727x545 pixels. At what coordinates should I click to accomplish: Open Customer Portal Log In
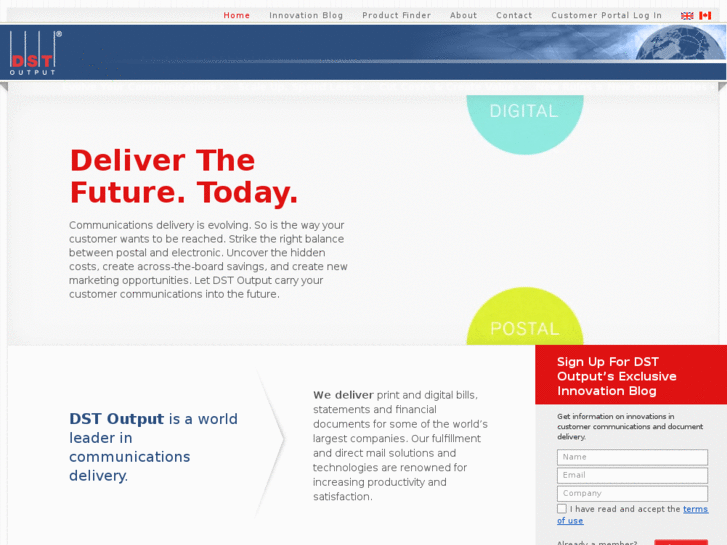[606, 15]
